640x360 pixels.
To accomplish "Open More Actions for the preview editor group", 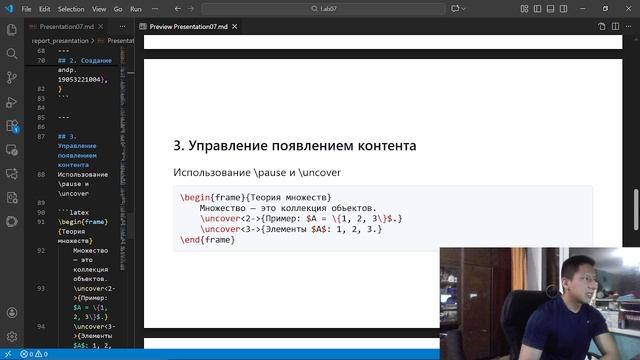I will pos(628,27).
